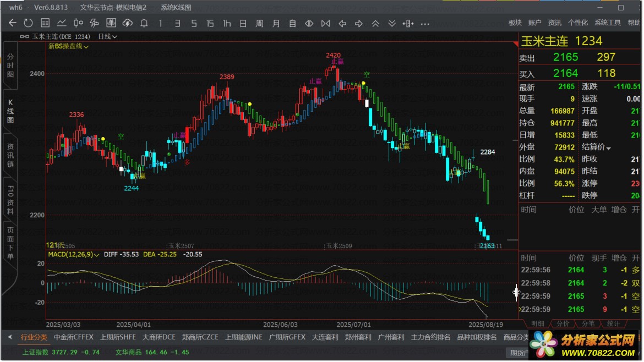Open the more options ellipsis

(425, 24)
